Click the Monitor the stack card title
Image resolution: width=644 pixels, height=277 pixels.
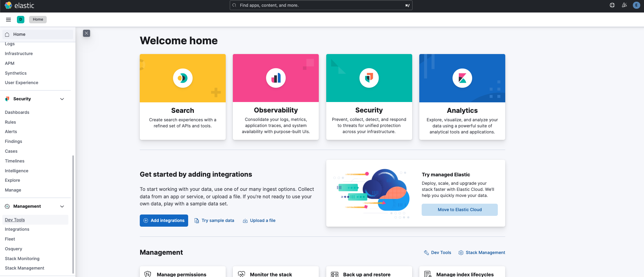click(x=271, y=275)
